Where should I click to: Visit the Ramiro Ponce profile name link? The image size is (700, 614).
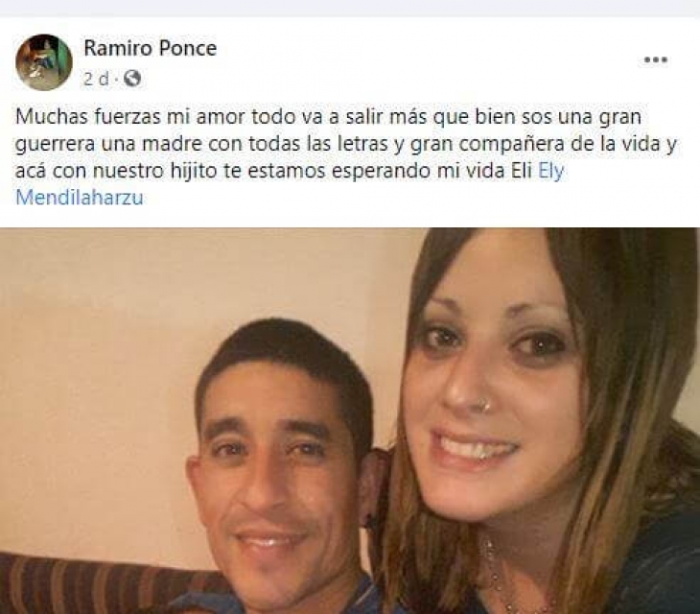click(150, 48)
